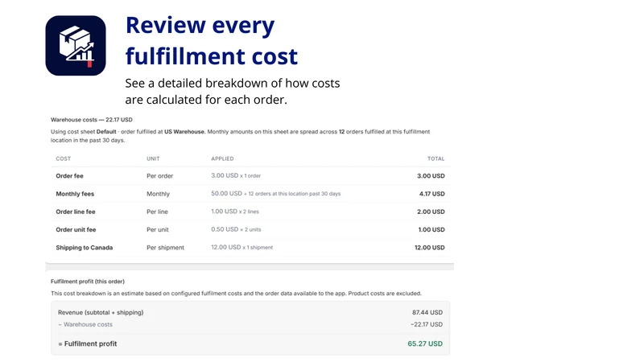Click the '12.00 USD' total cell
This screenshot has height=362, width=644.
click(430, 248)
